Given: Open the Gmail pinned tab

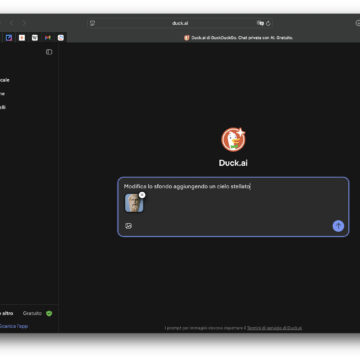Looking at the screenshot, I should 48,38.
